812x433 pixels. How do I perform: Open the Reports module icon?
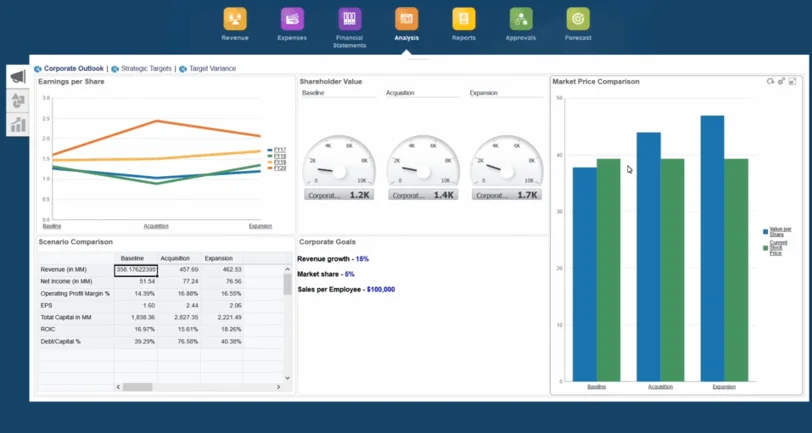click(463, 19)
